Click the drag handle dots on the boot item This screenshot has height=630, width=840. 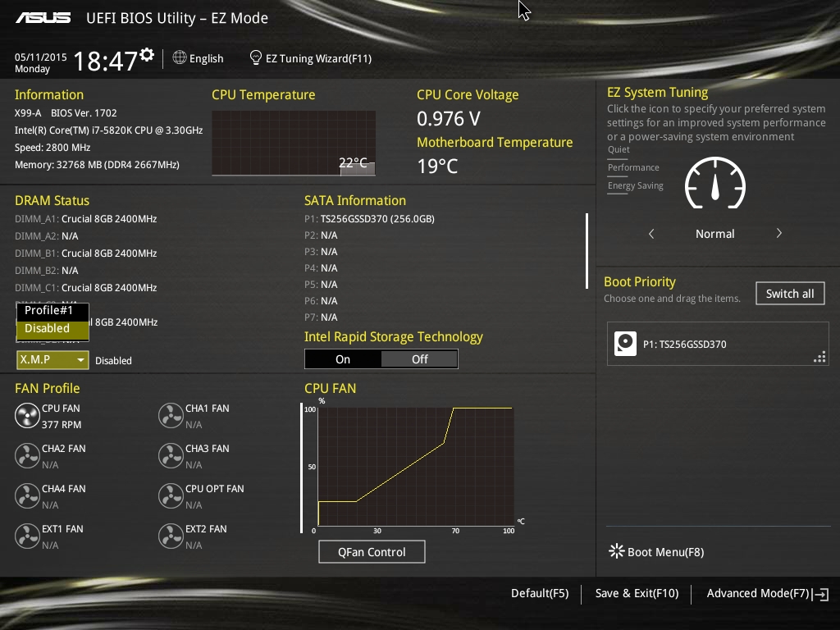pos(819,358)
